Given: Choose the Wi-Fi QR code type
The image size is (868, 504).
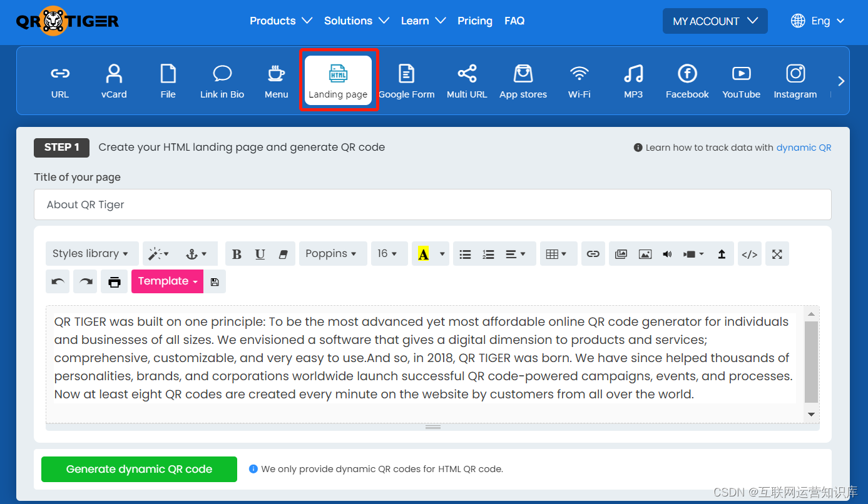Looking at the screenshot, I should point(579,81).
